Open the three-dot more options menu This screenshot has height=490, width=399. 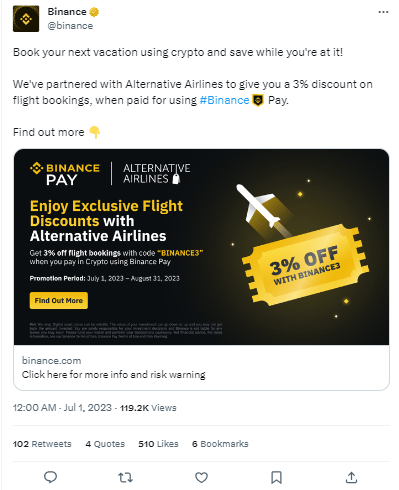click(x=383, y=12)
